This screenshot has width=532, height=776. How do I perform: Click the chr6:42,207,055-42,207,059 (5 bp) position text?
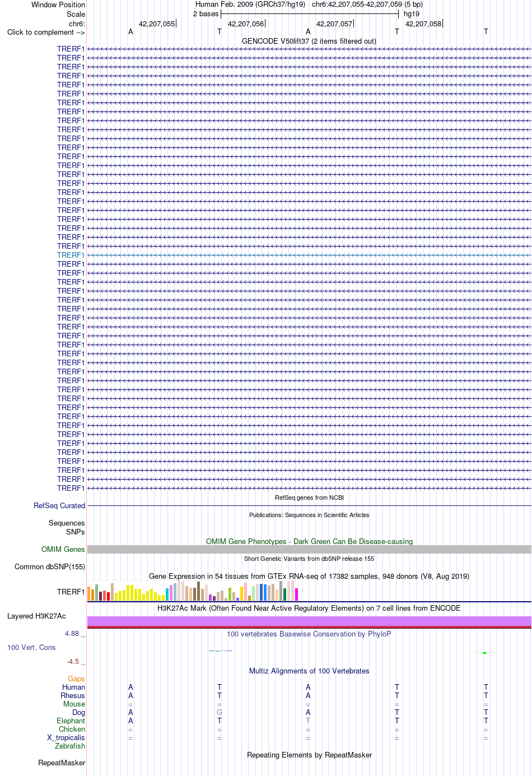coord(367,4)
